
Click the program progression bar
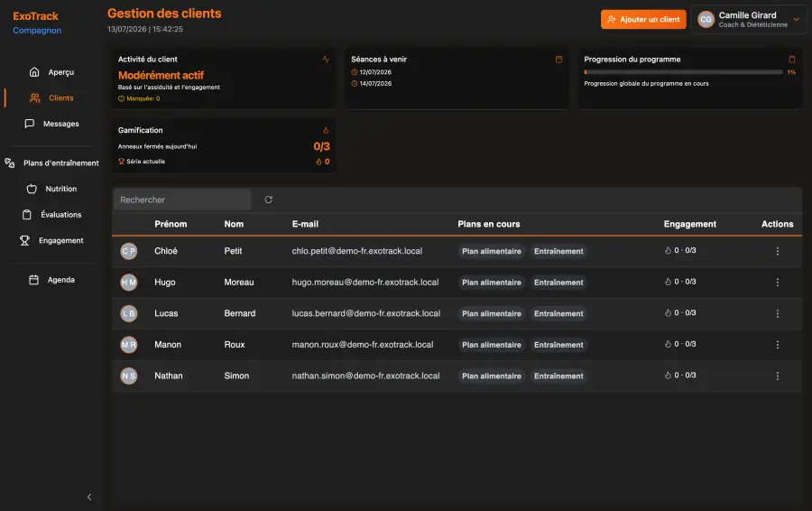pyautogui.click(x=683, y=72)
